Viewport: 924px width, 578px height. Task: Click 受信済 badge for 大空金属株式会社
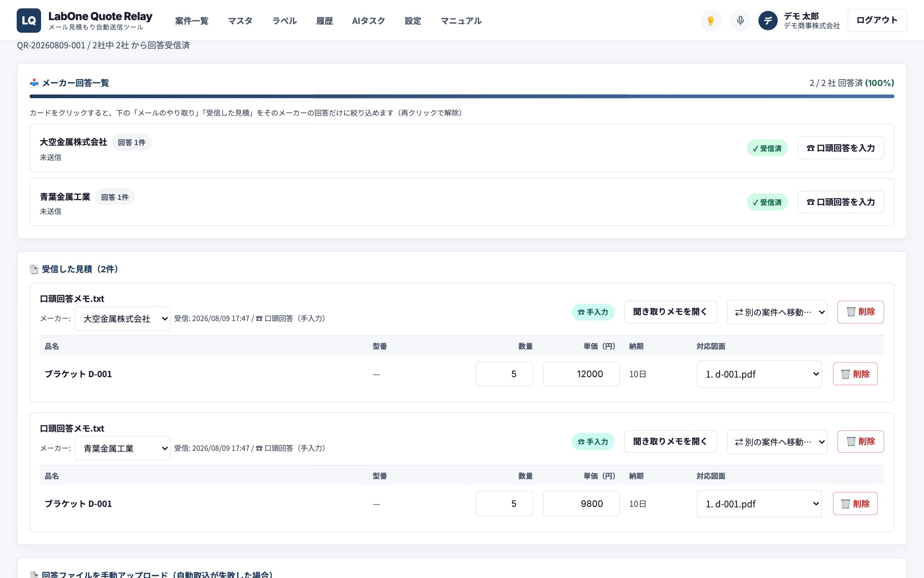[x=767, y=148]
